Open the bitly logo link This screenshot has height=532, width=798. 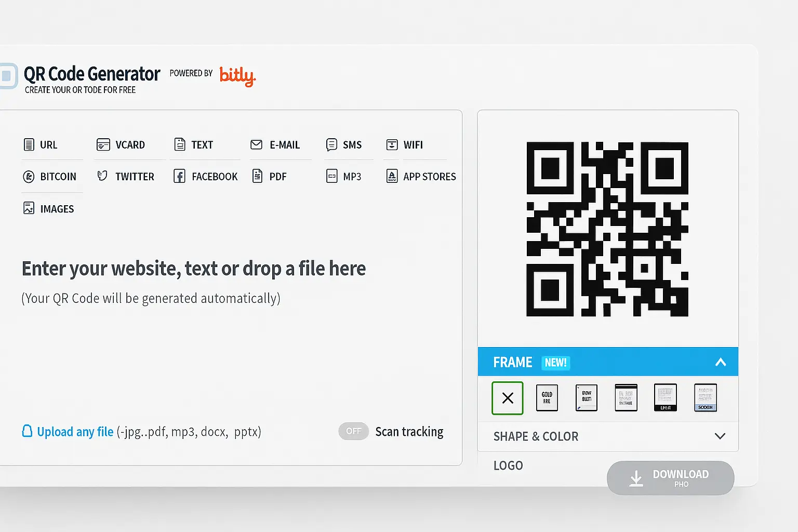coord(238,76)
